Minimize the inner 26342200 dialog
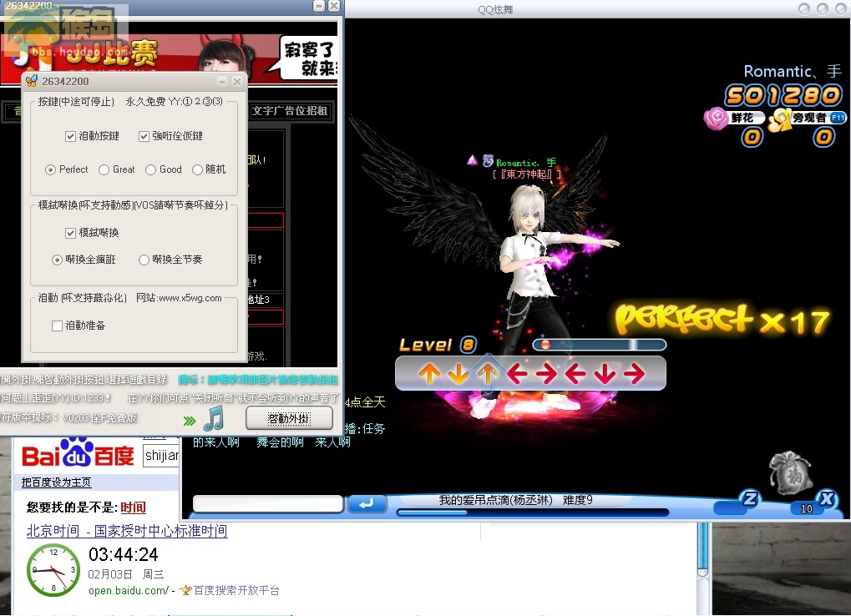Viewport: 851px width, 616px height. click(x=222, y=81)
